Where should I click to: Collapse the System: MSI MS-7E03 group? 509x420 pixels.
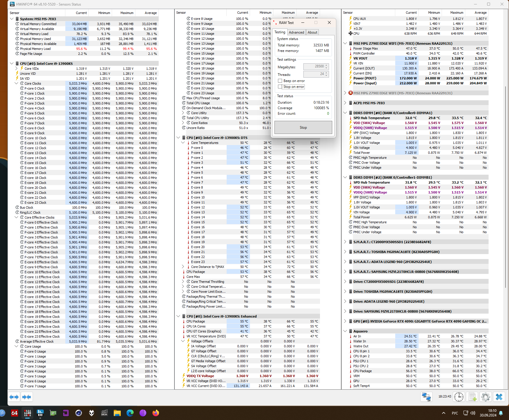(x=12, y=19)
